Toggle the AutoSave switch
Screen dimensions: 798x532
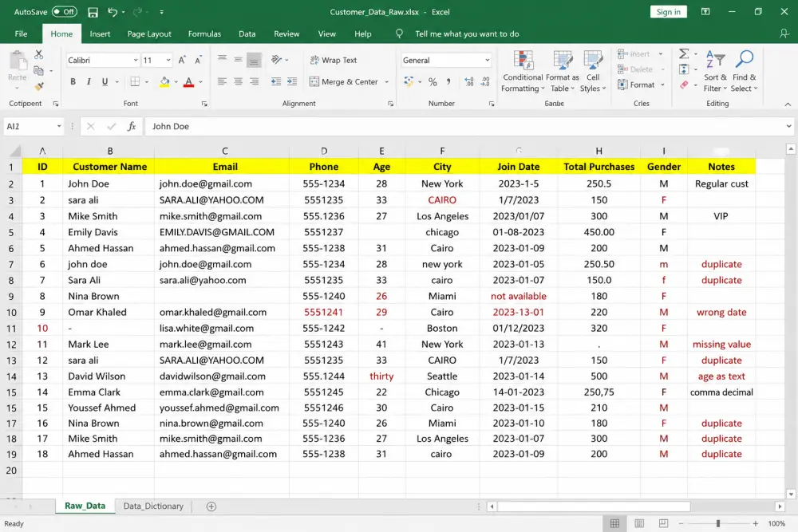[64, 12]
